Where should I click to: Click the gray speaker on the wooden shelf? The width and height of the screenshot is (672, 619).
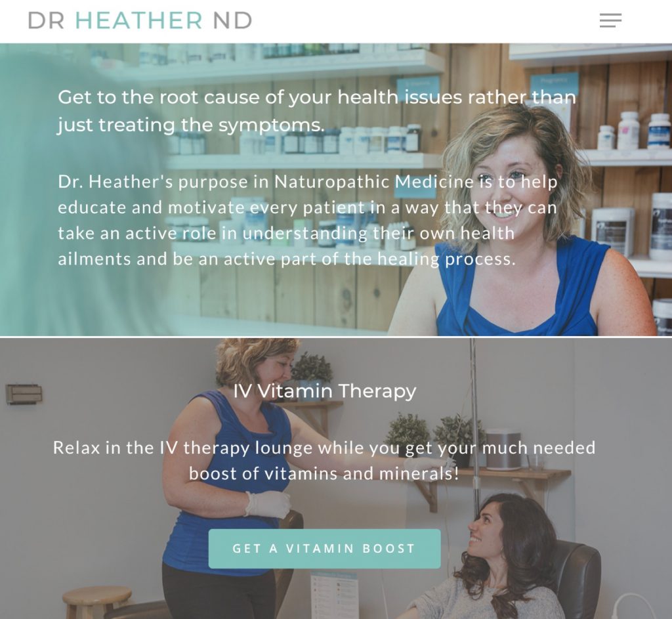click(x=503, y=449)
